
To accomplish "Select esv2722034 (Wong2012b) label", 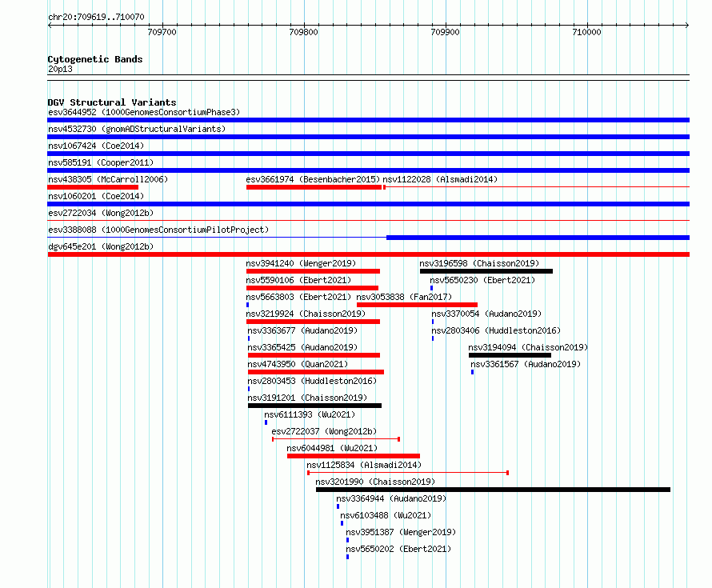I will pyautogui.click(x=101, y=213).
